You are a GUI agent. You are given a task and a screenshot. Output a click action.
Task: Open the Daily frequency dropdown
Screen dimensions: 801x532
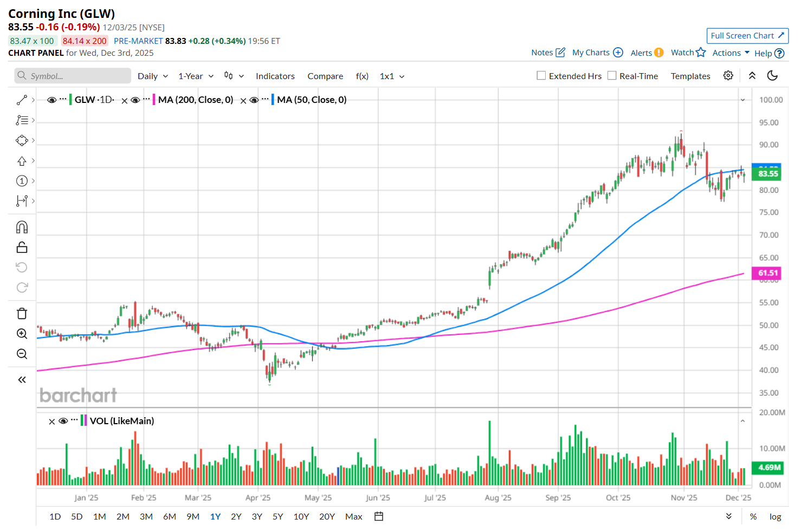pos(153,76)
